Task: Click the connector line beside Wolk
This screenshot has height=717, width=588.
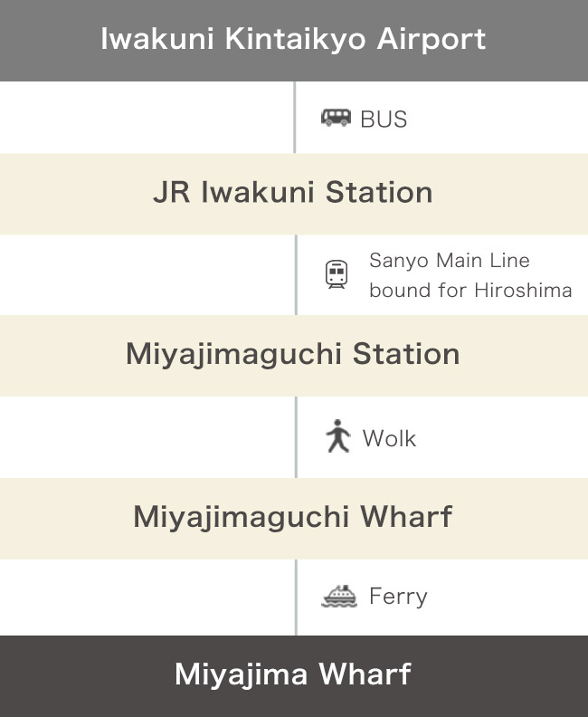Action: (x=296, y=437)
